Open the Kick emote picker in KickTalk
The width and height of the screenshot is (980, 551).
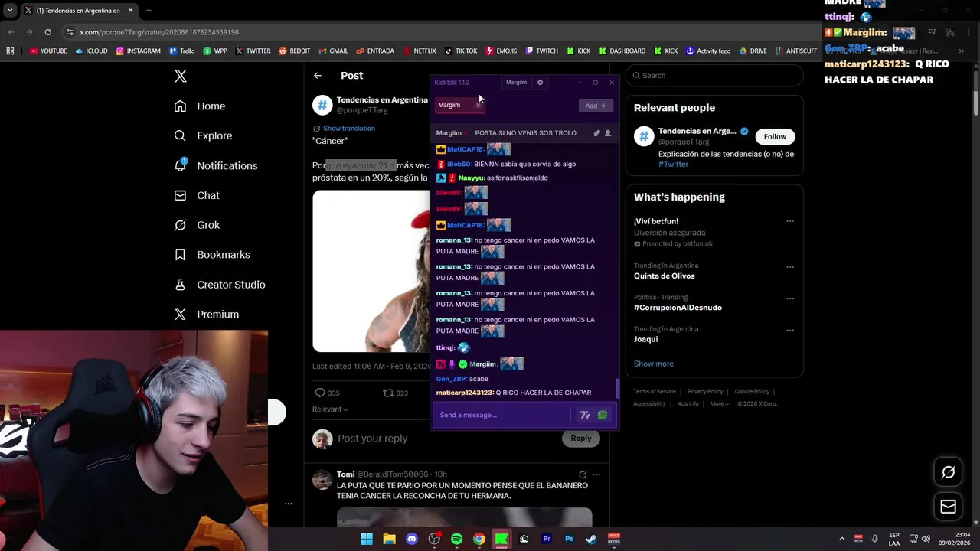point(603,415)
